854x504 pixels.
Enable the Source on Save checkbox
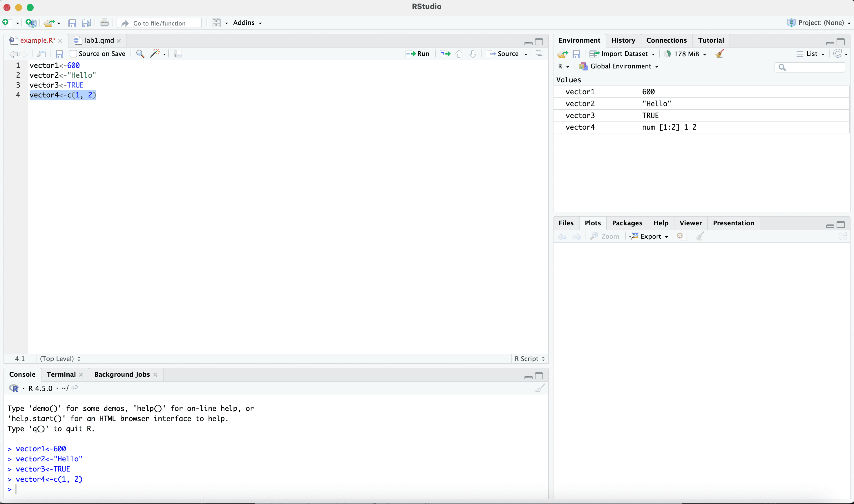[73, 54]
